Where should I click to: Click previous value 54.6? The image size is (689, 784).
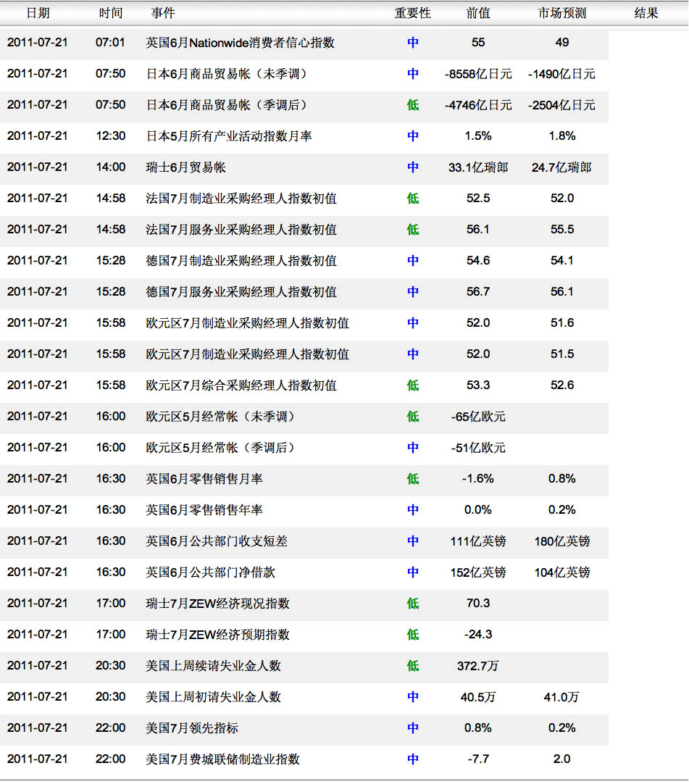point(478,261)
